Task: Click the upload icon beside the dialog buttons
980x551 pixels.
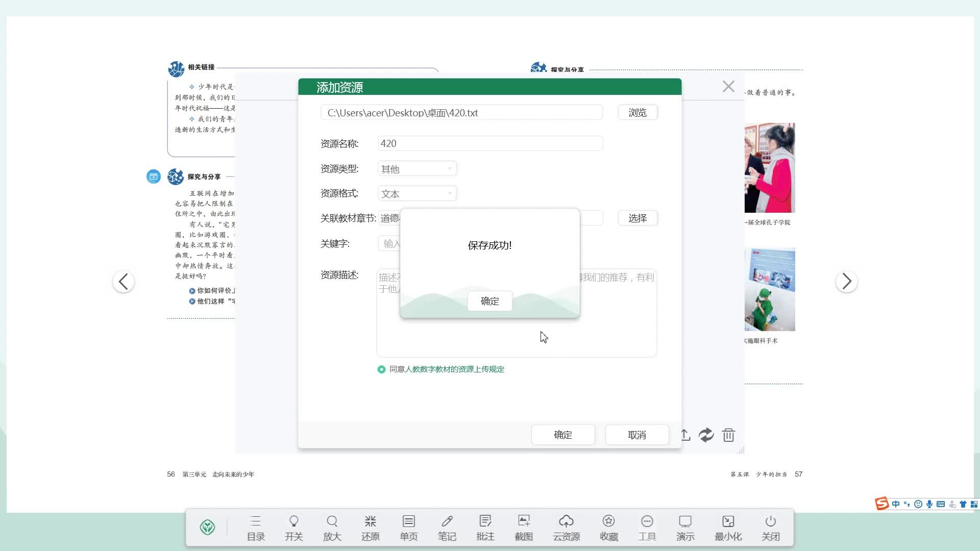Action: (684, 435)
